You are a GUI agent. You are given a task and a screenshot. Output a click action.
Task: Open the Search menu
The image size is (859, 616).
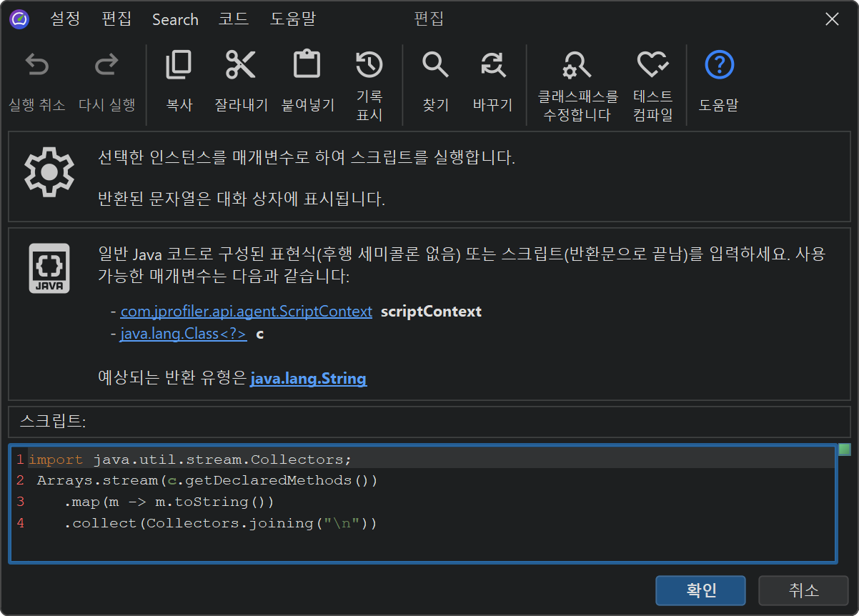[x=175, y=19]
